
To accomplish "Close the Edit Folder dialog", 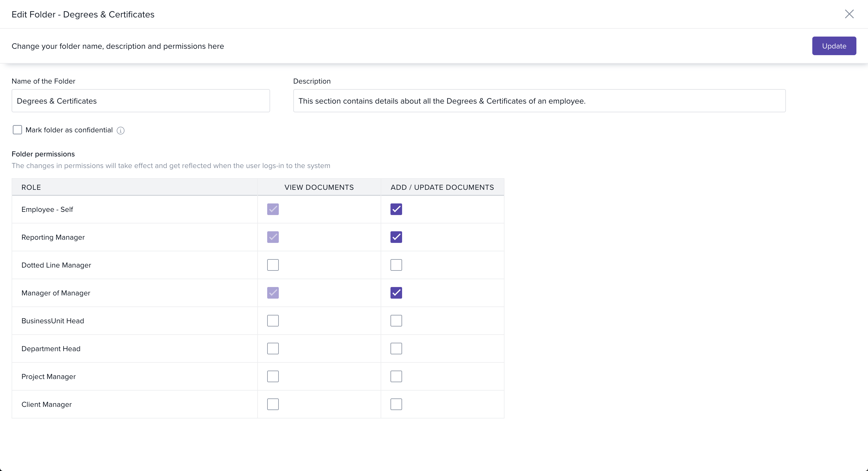I will click(x=849, y=14).
